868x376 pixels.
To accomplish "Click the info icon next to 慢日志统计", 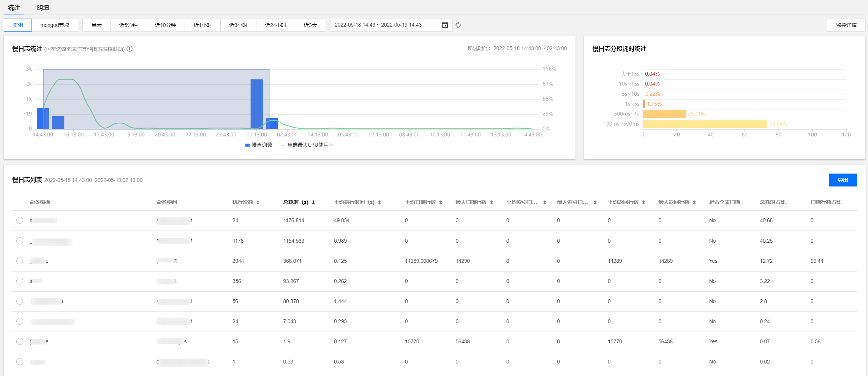I will coord(130,49).
